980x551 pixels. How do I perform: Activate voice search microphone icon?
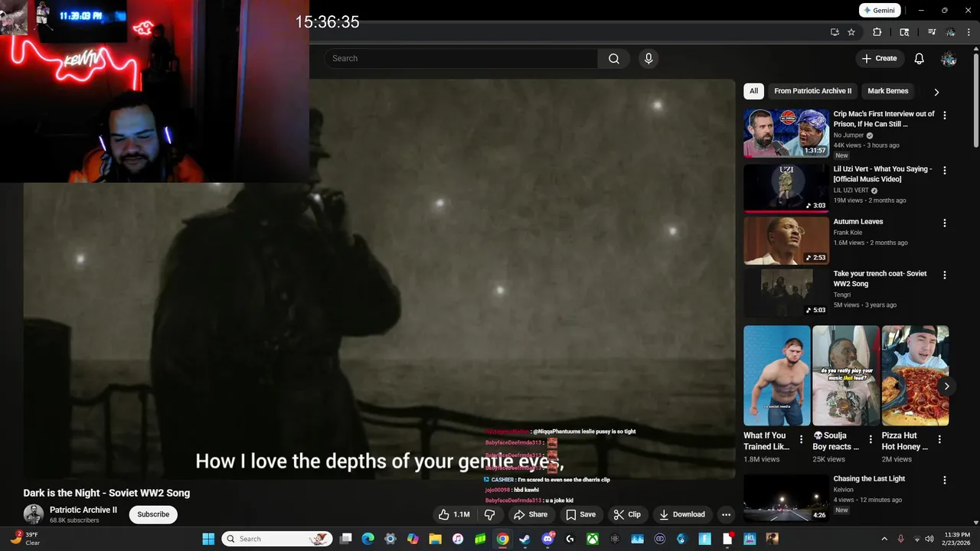click(648, 59)
